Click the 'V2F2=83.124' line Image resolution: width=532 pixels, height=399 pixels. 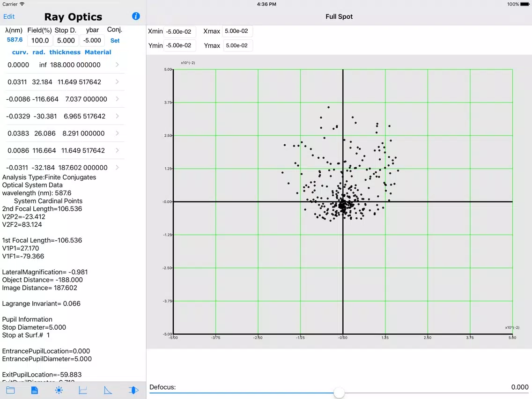(x=22, y=225)
